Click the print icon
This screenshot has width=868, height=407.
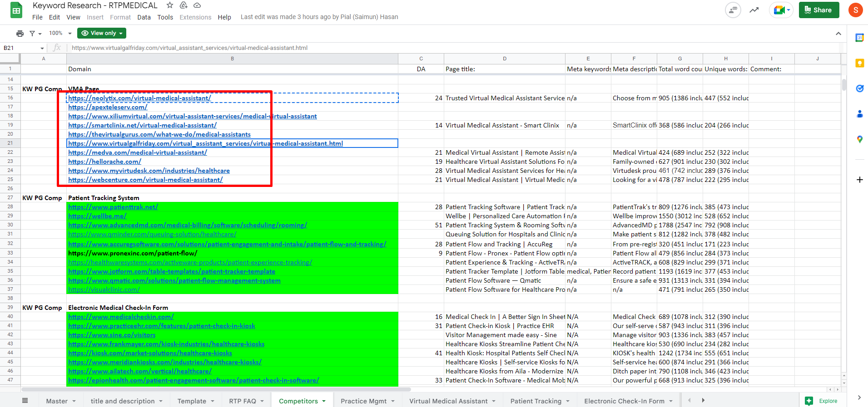click(20, 33)
